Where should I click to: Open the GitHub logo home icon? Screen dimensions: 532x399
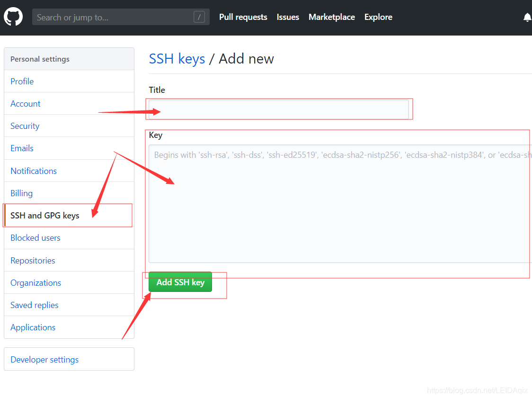point(13,17)
